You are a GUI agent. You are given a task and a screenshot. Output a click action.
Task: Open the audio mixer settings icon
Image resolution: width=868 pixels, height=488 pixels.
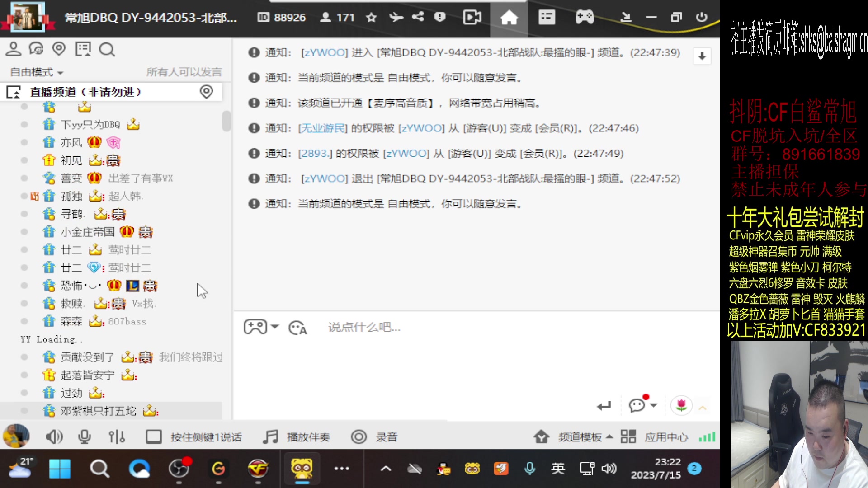pyautogui.click(x=117, y=436)
